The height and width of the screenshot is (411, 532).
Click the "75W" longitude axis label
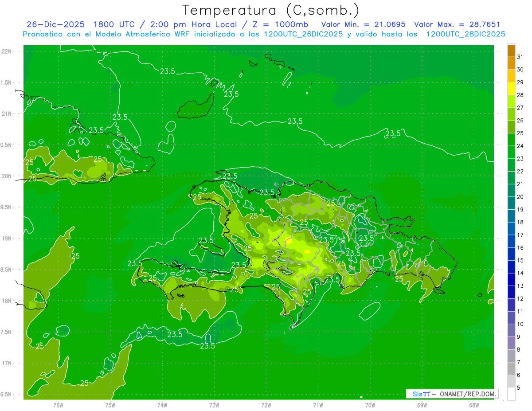point(110,405)
